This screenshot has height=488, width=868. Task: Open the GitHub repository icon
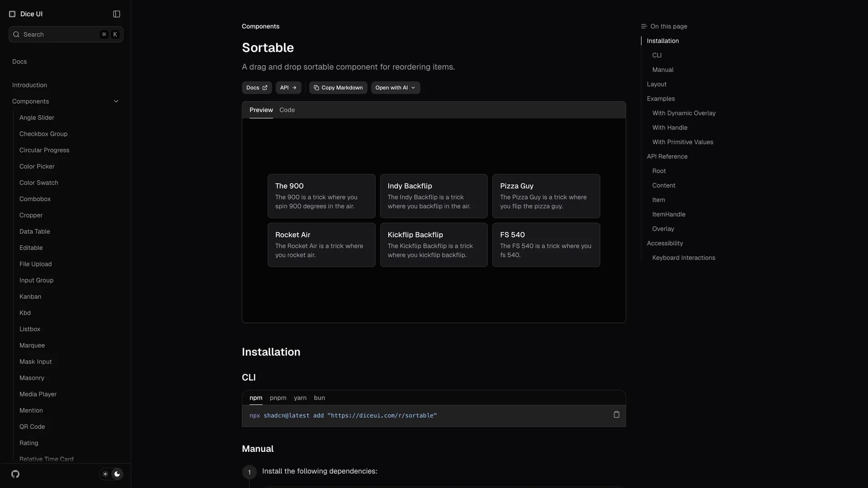coord(15,474)
